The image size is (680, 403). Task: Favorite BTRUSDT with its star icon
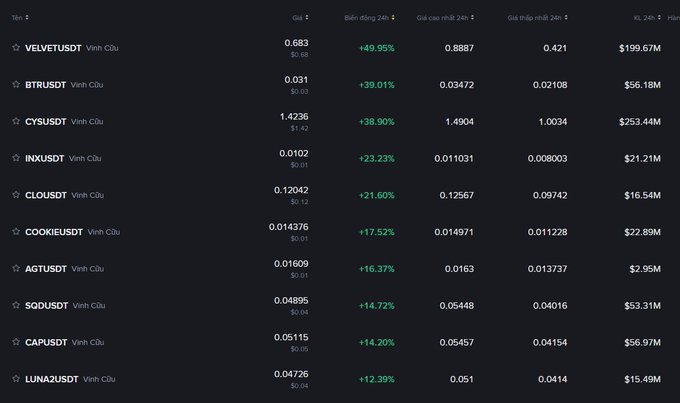tap(16, 85)
